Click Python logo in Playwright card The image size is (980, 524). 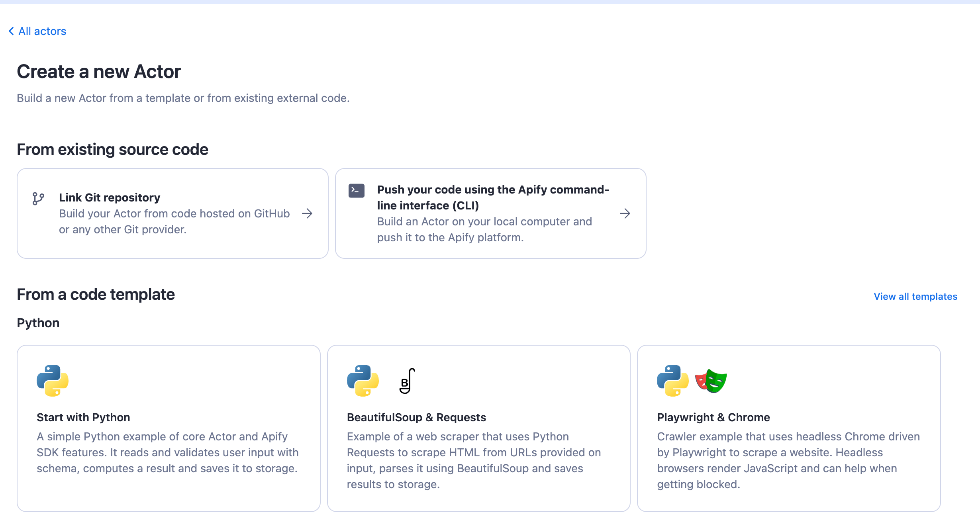point(672,381)
